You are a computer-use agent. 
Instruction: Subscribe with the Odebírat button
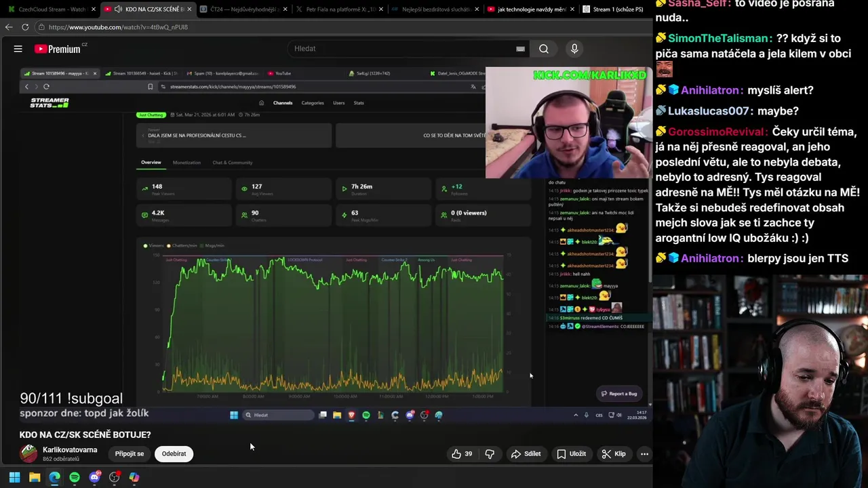[174, 454]
